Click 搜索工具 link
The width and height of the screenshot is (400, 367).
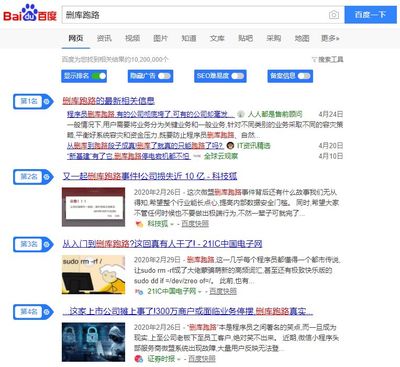point(330,60)
